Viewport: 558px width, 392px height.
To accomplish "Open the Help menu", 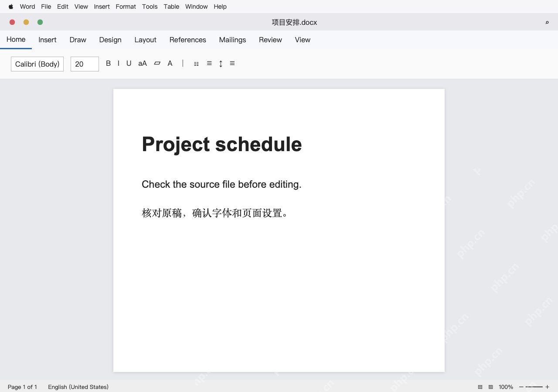I will click(x=220, y=7).
